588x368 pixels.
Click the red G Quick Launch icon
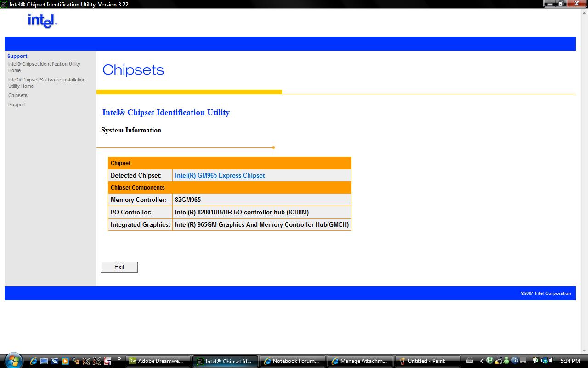(x=107, y=361)
